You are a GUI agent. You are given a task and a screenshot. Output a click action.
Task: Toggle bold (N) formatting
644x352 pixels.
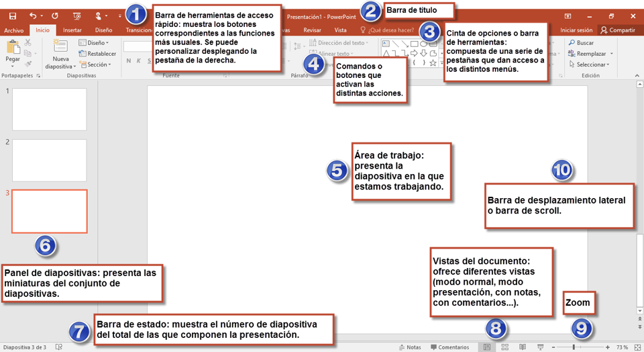[x=129, y=61]
